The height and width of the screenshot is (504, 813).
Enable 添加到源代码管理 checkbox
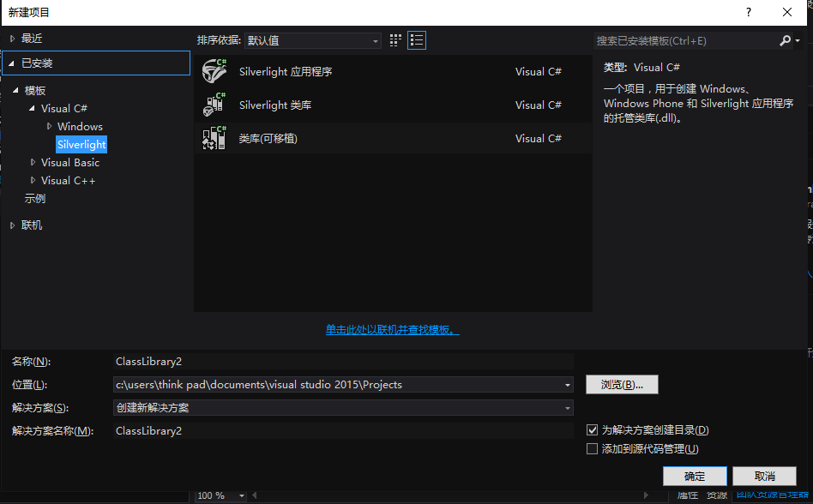(x=592, y=448)
